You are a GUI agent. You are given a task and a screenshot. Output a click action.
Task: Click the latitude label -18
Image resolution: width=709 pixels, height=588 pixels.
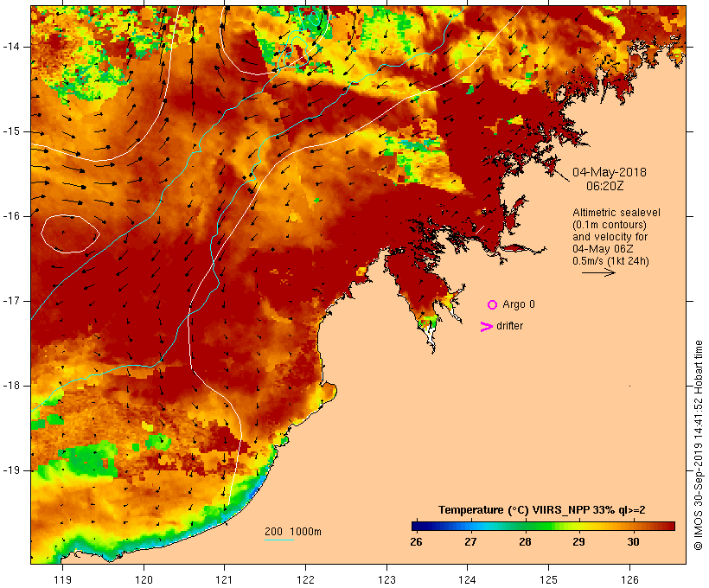[x=10, y=386]
